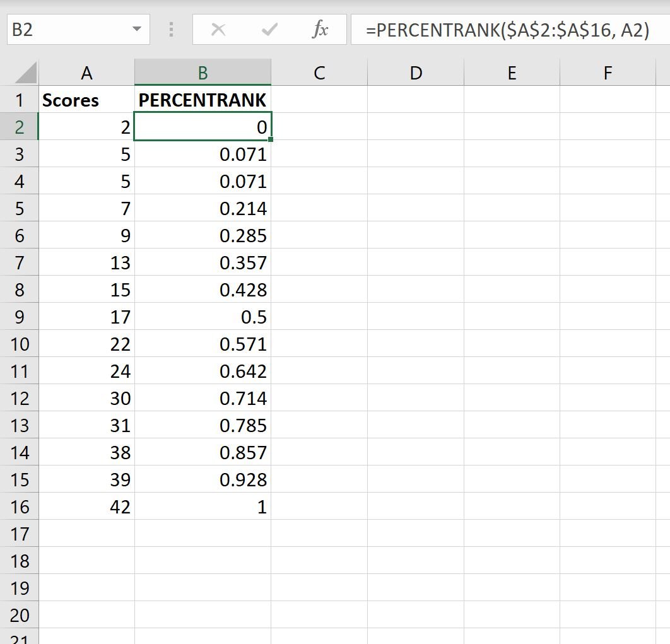This screenshot has height=644, width=670.
Task: Click the Select All corner triangle
Action: click(x=26, y=72)
